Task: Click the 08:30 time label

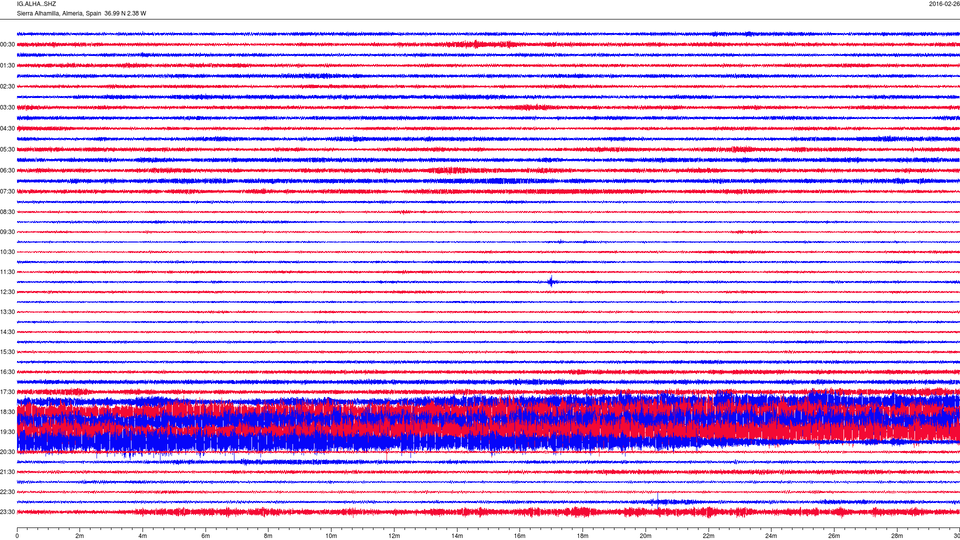Action: 7,212
